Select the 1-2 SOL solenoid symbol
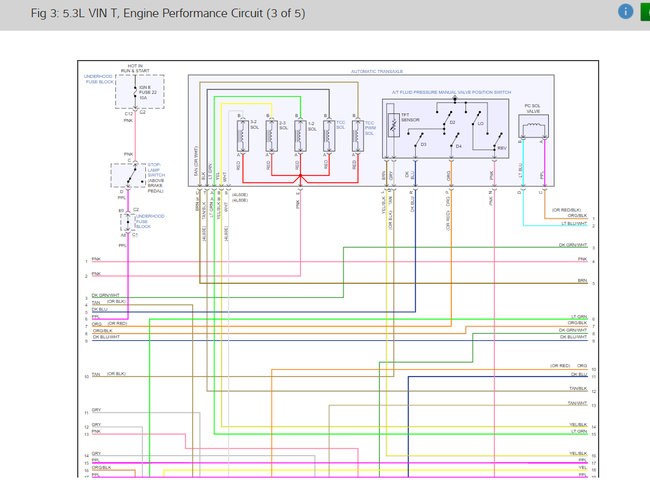650x496 pixels. [299, 137]
